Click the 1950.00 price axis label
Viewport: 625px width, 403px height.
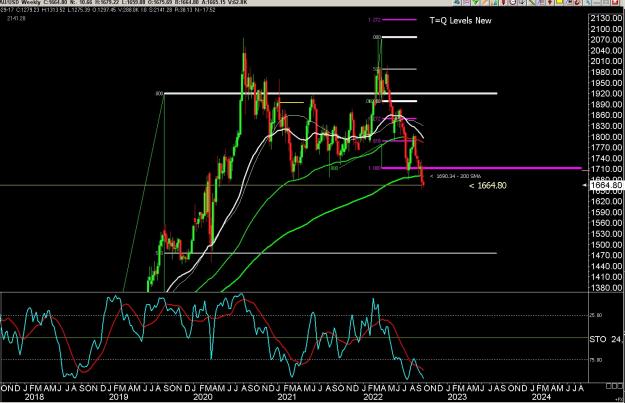(x=606, y=83)
